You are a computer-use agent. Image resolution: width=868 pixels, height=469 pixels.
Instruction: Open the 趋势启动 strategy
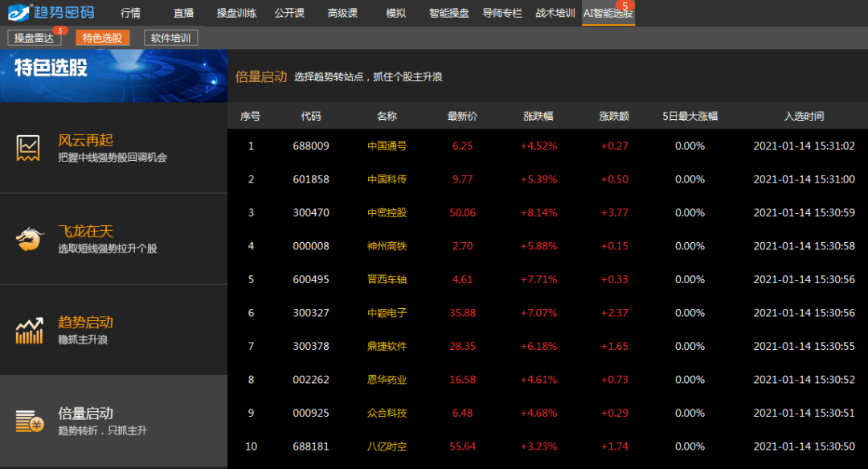click(x=113, y=330)
